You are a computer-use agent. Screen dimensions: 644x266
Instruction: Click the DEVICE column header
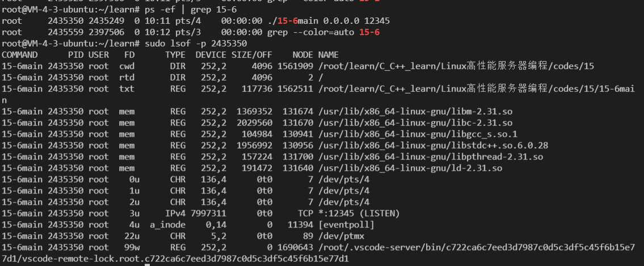coord(211,54)
